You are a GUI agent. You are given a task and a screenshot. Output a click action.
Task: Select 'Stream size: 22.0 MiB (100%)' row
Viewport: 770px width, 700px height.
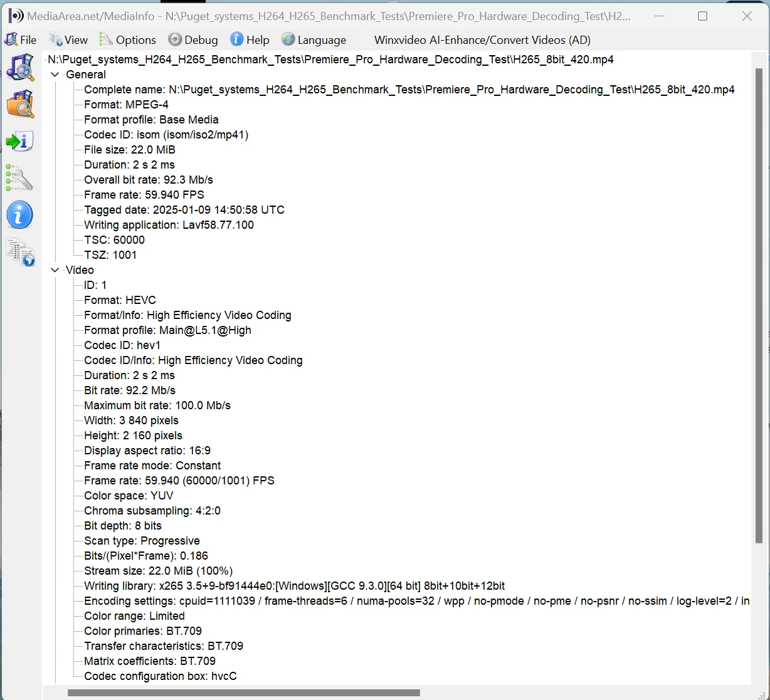tap(159, 571)
